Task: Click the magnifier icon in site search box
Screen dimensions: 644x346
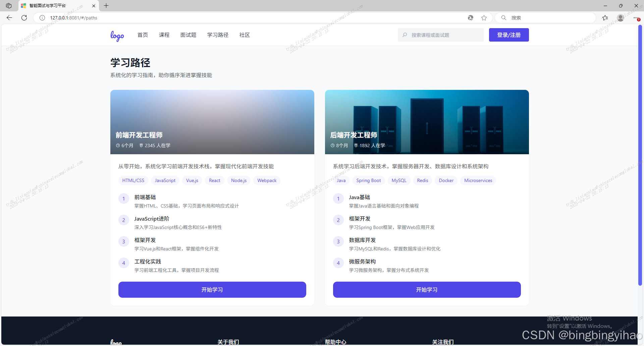Action: click(x=405, y=35)
